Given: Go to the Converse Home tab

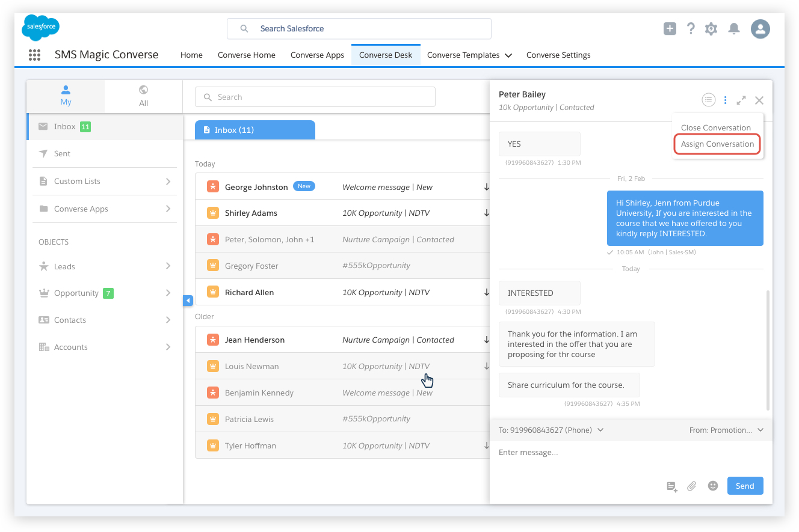Looking at the screenshot, I should click(x=247, y=55).
